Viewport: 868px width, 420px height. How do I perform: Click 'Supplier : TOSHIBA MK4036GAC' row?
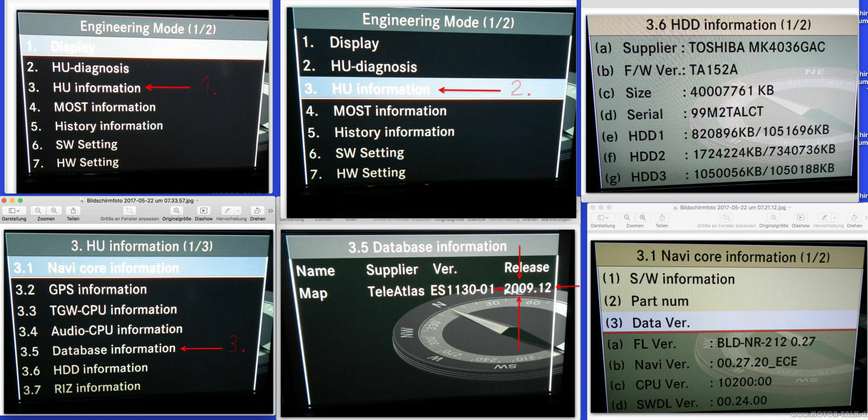point(710,48)
